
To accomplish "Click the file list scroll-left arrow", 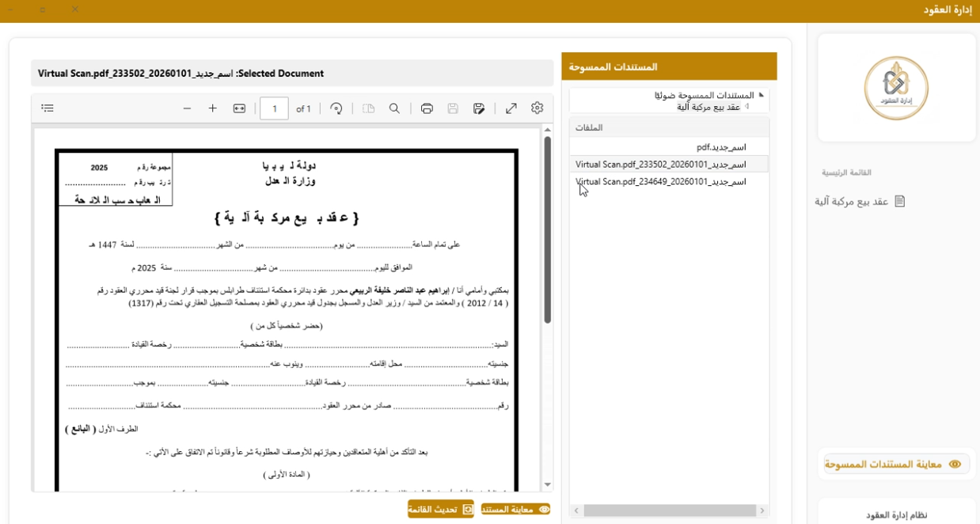I will click(x=575, y=511).
